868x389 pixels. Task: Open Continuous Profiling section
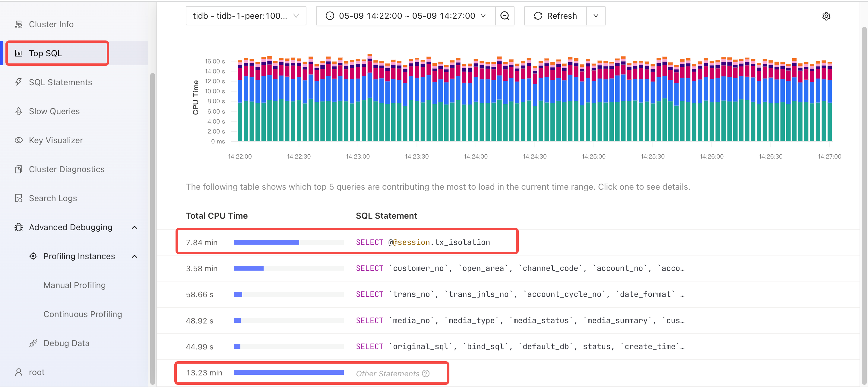click(x=83, y=313)
